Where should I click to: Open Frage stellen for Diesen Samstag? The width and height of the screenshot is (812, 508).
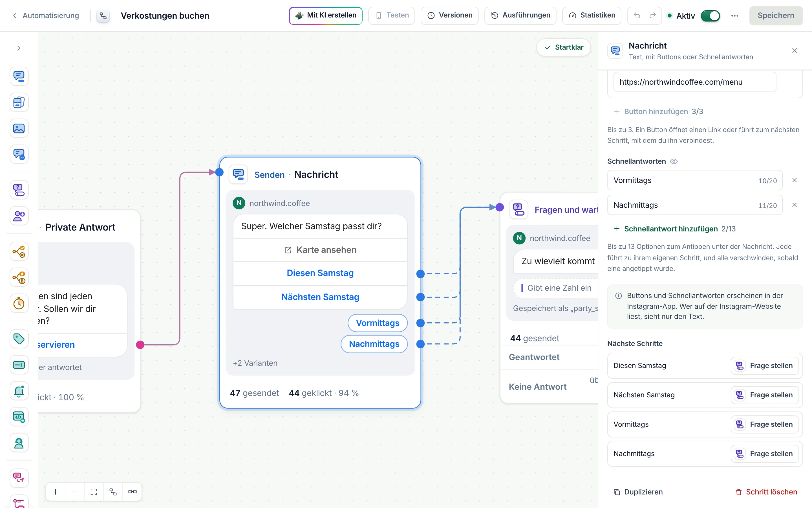(765, 365)
